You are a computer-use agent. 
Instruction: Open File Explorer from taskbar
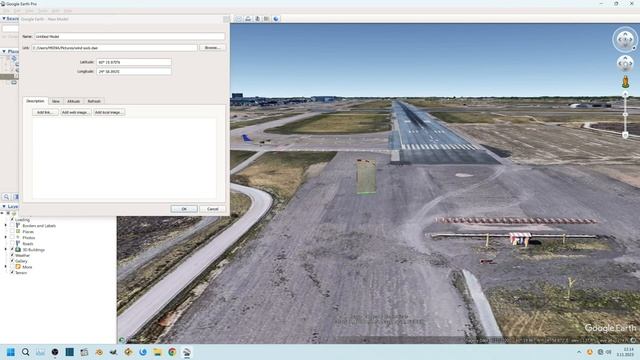click(x=158, y=352)
